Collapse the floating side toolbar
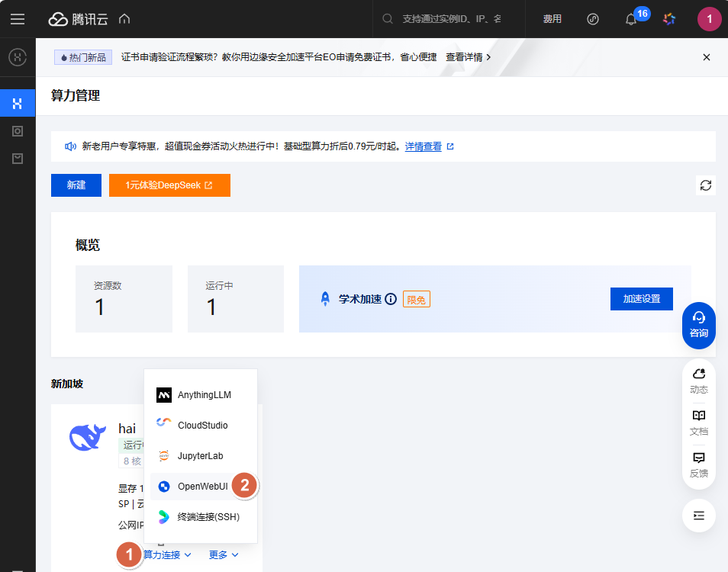 point(699,516)
